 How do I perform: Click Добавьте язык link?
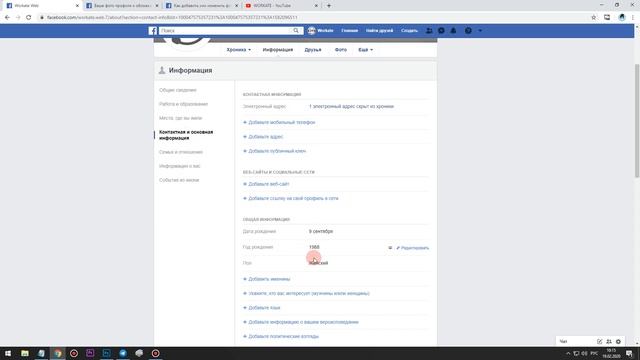tap(262, 308)
